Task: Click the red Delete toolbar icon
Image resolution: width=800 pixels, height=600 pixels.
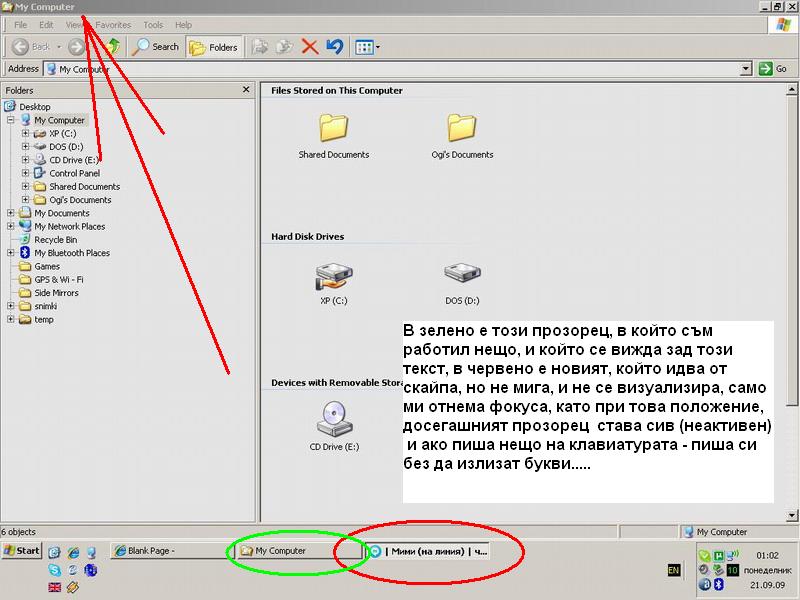Action: [x=309, y=46]
